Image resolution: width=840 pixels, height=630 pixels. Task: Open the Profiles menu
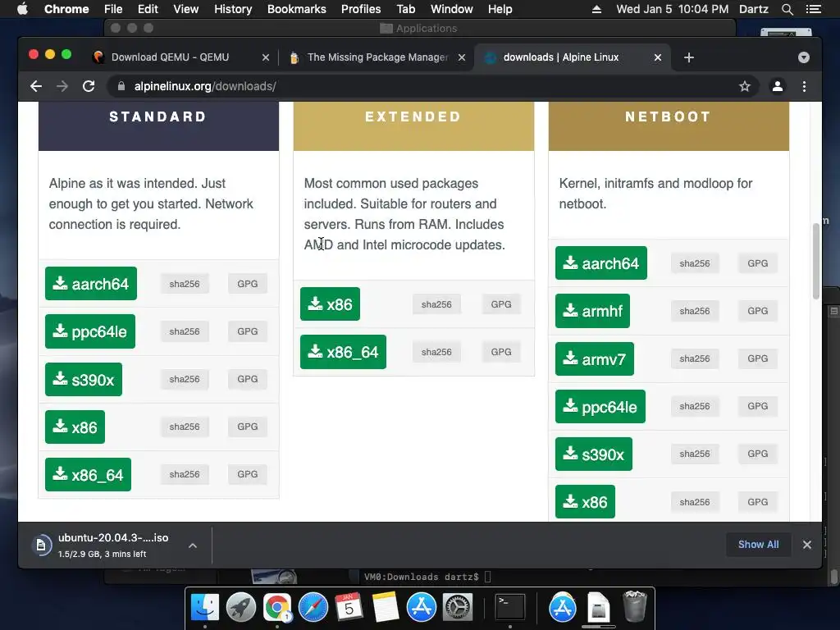click(x=361, y=9)
